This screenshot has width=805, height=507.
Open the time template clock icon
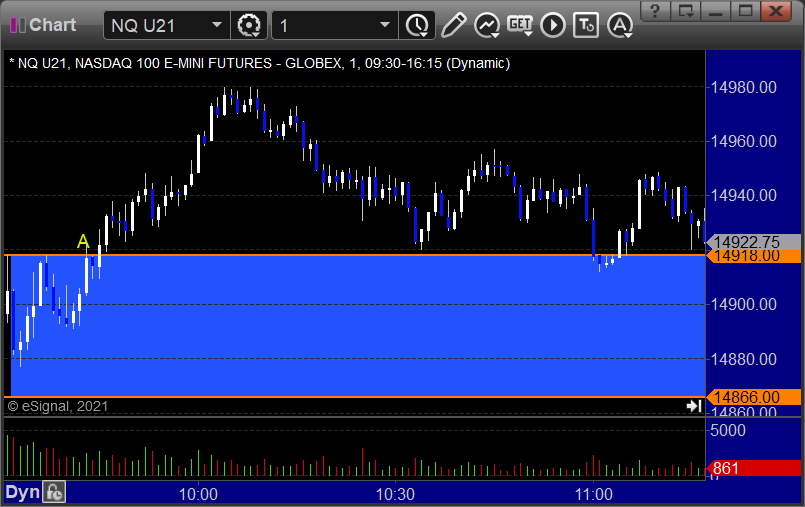click(x=417, y=25)
